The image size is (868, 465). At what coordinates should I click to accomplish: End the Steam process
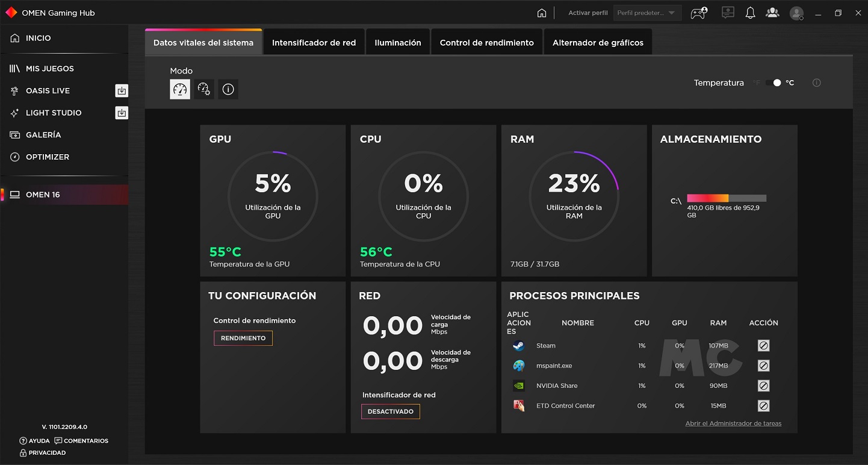(763, 346)
